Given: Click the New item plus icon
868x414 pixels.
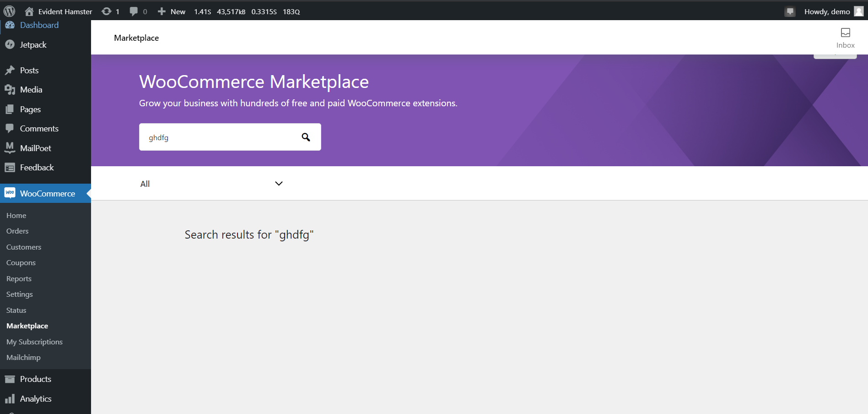Looking at the screenshot, I should click(161, 11).
